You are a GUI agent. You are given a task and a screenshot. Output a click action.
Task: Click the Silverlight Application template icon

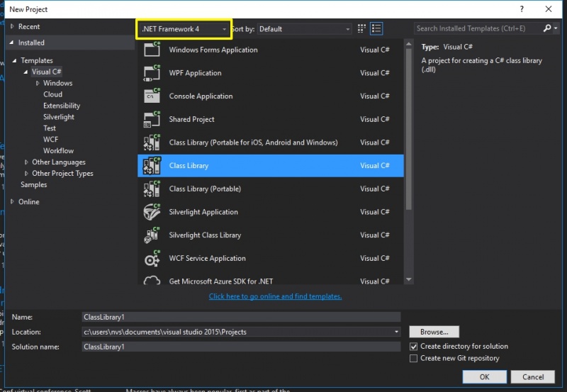click(152, 211)
